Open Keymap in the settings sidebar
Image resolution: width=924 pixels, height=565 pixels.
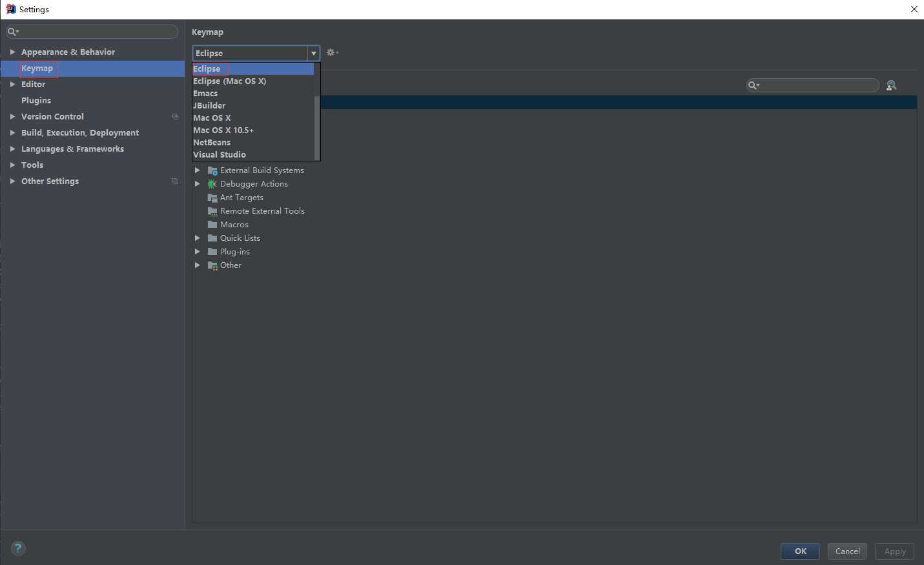pos(93,68)
